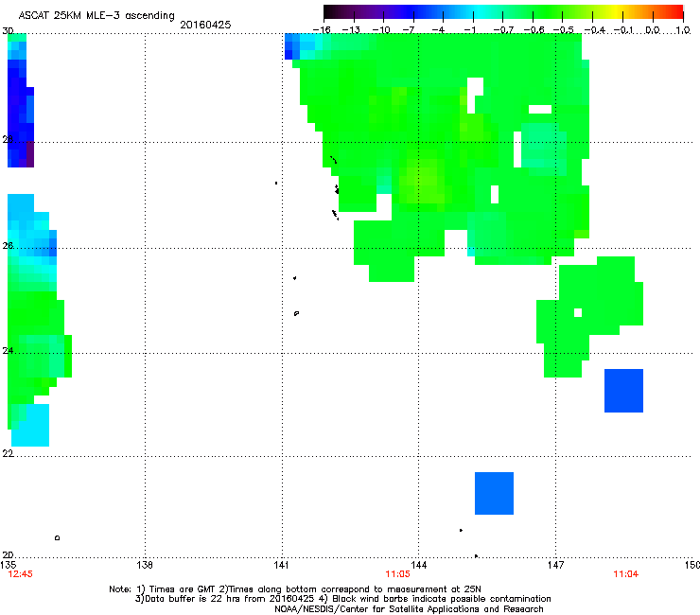Click the -0.4 color scale label

point(594,30)
